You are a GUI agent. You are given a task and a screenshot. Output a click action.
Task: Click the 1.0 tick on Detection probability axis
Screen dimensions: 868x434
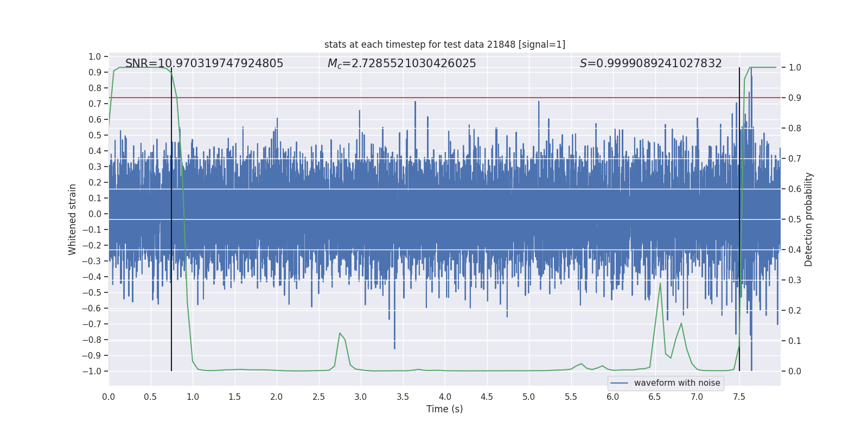click(x=795, y=67)
